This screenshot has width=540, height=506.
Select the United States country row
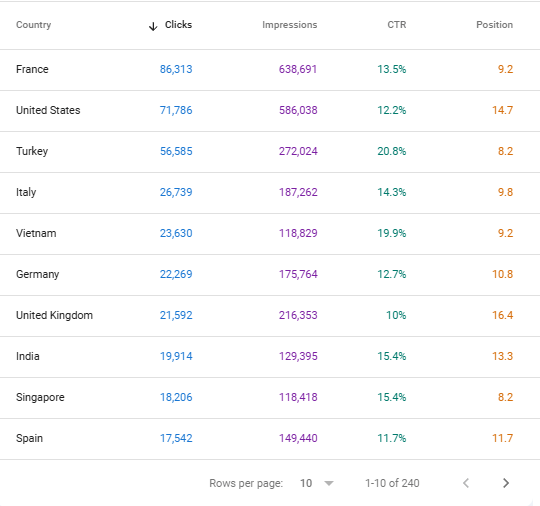click(270, 111)
